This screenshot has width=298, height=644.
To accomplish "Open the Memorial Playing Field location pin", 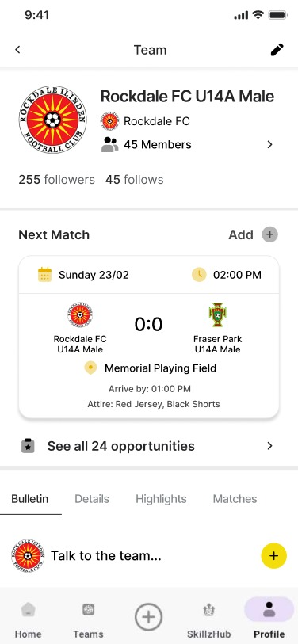I will (x=90, y=368).
